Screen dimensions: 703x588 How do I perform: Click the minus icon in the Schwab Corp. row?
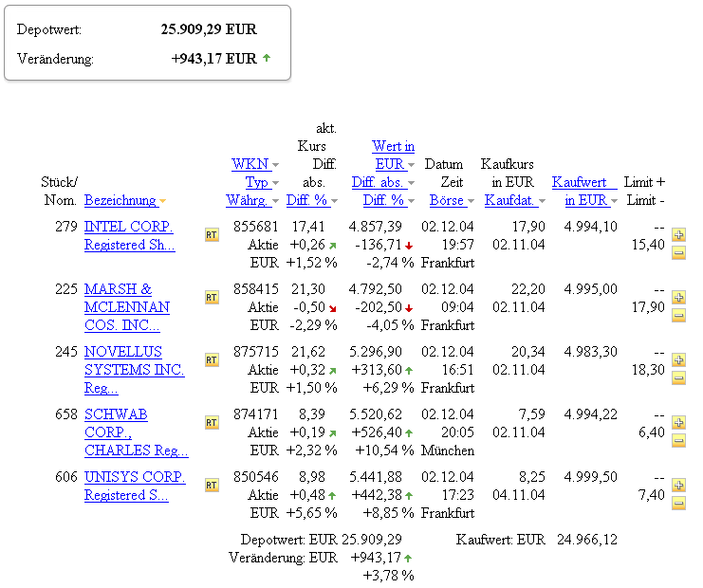(x=678, y=441)
